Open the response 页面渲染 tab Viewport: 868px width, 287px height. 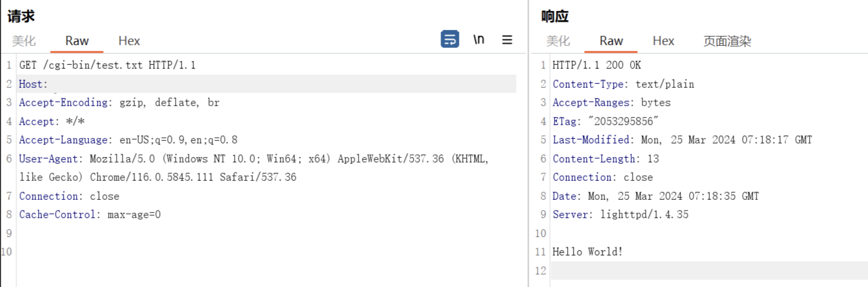[727, 41]
